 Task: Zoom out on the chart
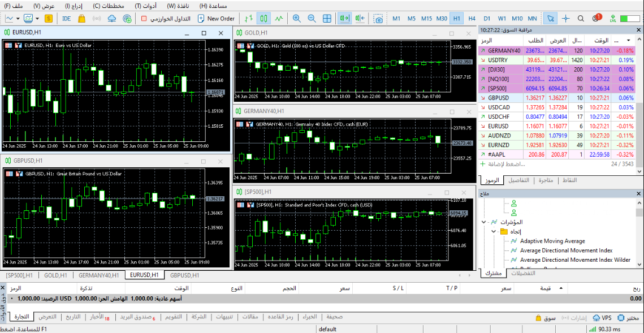click(x=312, y=19)
